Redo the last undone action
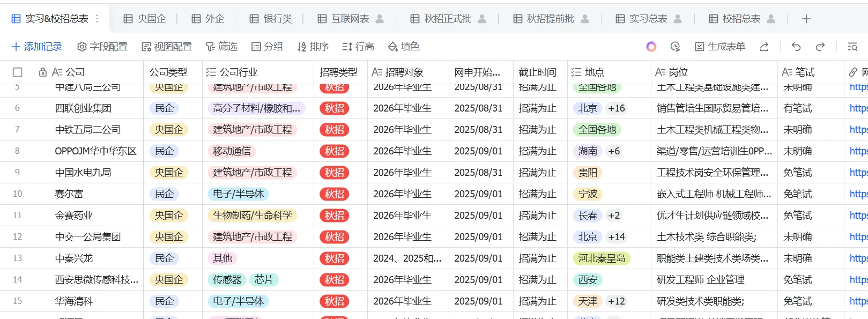The image size is (868, 319). tap(820, 47)
